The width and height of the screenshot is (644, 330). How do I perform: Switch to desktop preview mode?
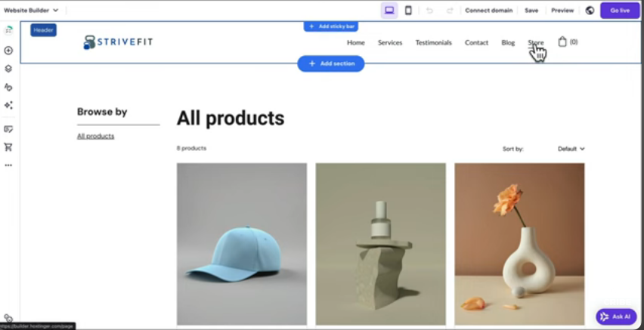coord(389,11)
